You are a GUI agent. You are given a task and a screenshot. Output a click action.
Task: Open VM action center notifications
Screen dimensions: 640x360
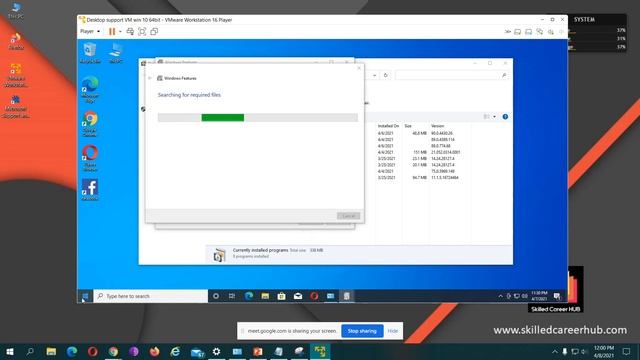click(x=557, y=296)
